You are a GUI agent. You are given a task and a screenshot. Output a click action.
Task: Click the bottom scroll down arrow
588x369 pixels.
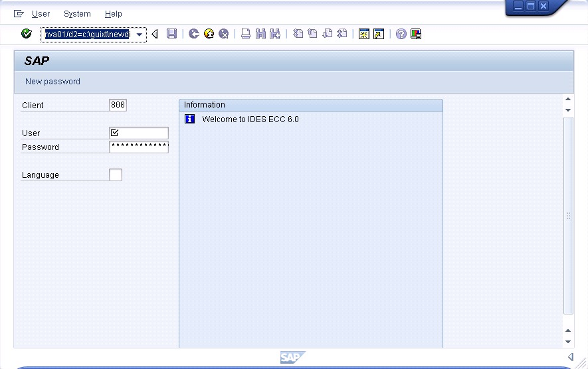click(568, 342)
